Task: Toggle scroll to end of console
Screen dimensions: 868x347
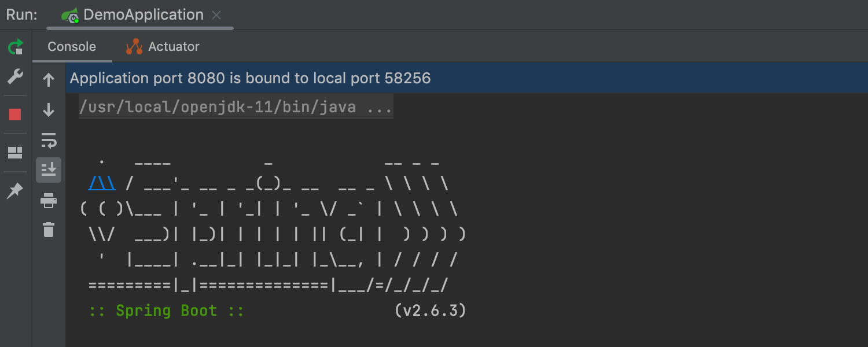Action: [49, 170]
